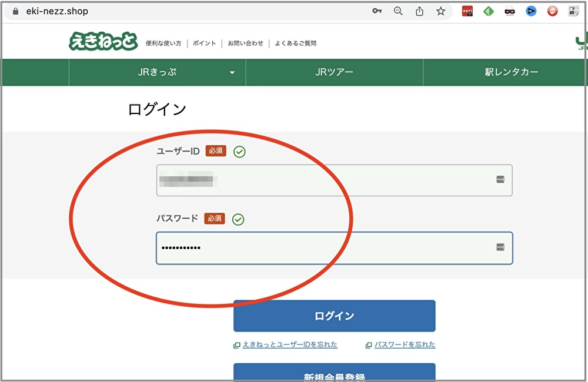This screenshot has height=382, width=588.
Task: Click the password manager icon in パスワード field
Action: [500, 248]
